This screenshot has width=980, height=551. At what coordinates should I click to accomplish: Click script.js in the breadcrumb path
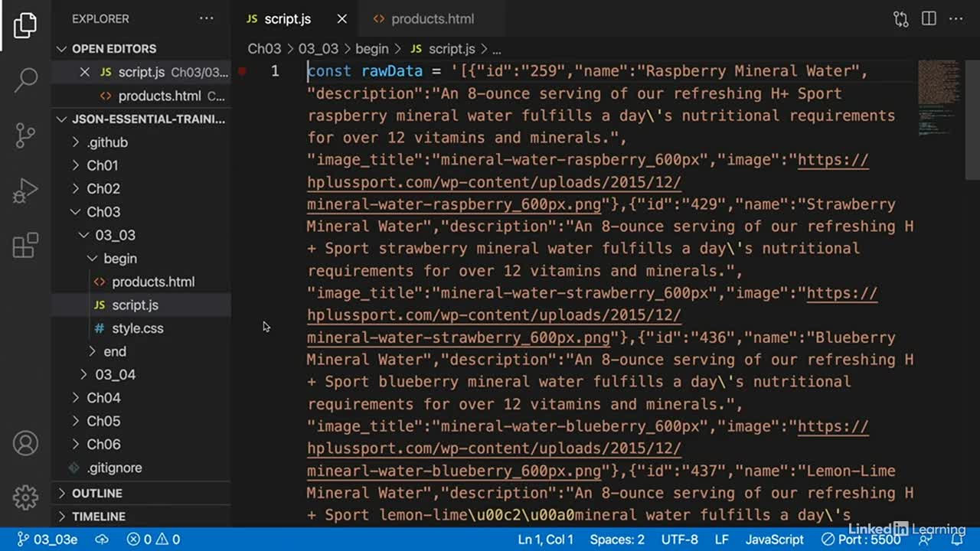[443, 49]
